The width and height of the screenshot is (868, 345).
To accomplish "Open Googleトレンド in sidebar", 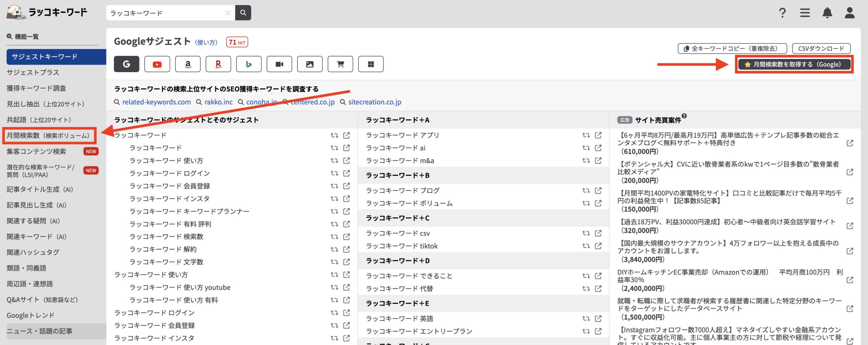I will tap(31, 316).
